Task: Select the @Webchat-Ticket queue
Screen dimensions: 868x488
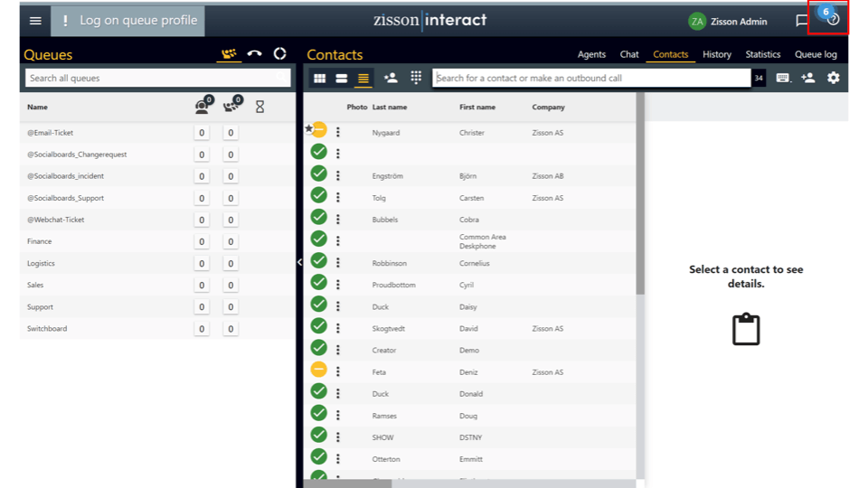Action: pyautogui.click(x=157, y=220)
